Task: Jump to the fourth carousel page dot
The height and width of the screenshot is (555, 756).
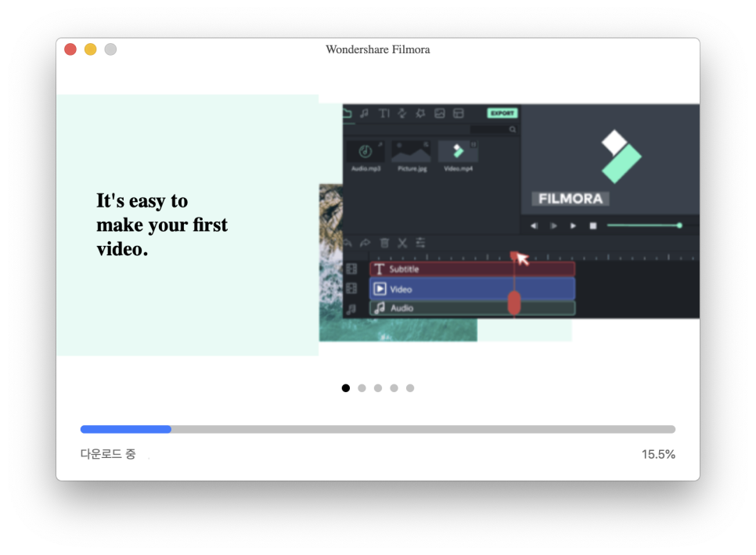Action: pos(394,388)
